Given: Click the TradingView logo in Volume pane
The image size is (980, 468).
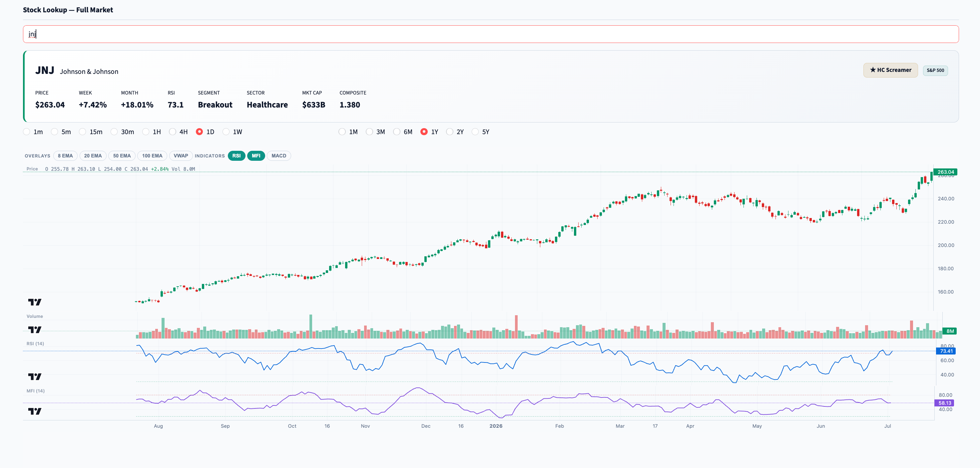Looking at the screenshot, I should click(35, 329).
